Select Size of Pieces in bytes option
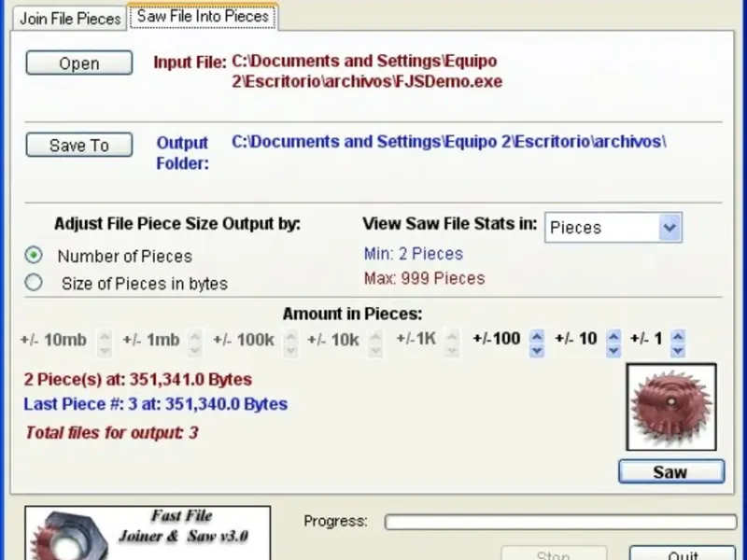The height and width of the screenshot is (560, 747). tap(34, 283)
